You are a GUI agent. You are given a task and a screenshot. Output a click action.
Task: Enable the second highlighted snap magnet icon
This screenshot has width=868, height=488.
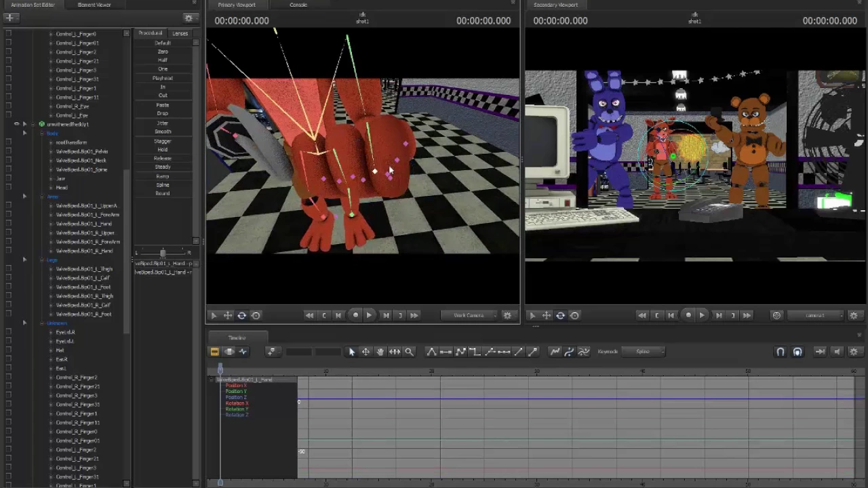797,352
